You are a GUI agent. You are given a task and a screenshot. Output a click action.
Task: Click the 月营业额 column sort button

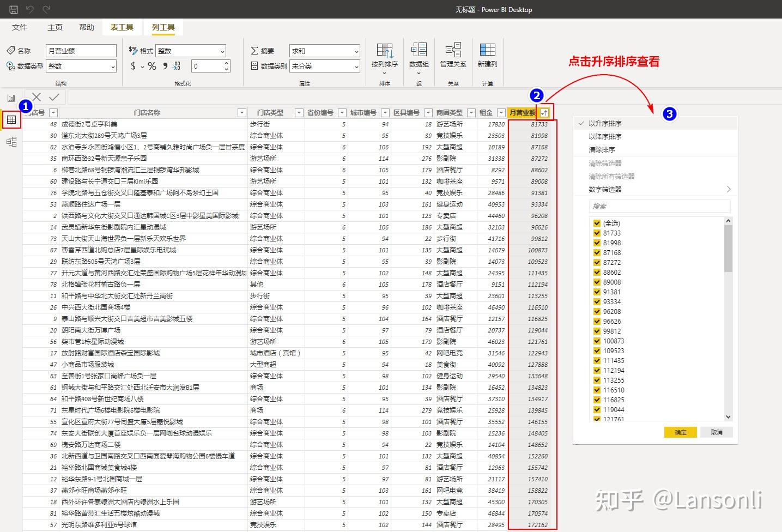pyautogui.click(x=544, y=113)
